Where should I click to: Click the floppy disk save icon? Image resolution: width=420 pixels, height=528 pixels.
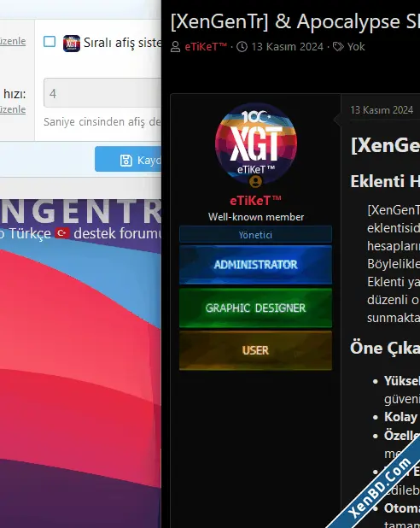[125, 161]
